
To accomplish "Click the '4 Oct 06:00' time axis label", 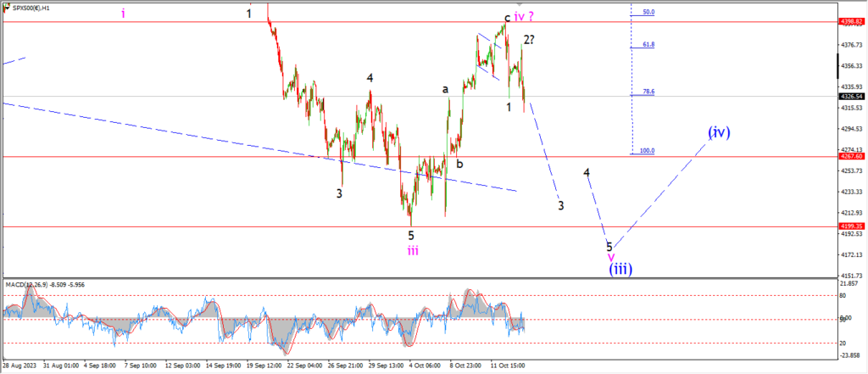I will click(x=425, y=366).
